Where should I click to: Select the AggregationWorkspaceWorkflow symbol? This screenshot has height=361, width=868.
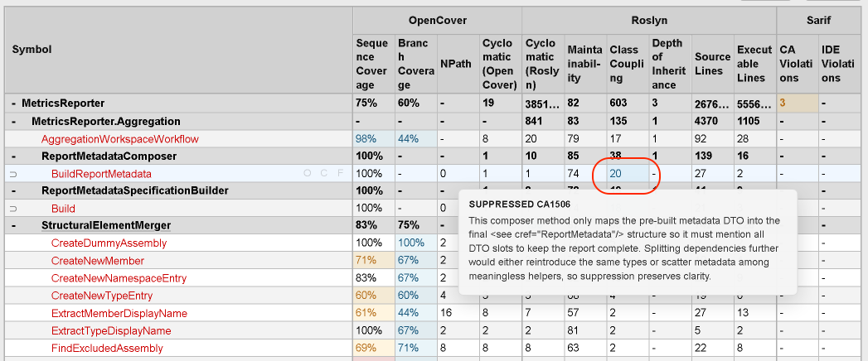pos(119,139)
